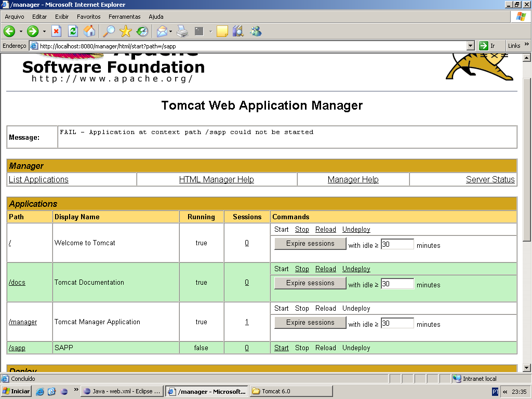Screen dimensions: 532x399
Task: Open Search with the magnifier icon
Action: (x=109, y=32)
